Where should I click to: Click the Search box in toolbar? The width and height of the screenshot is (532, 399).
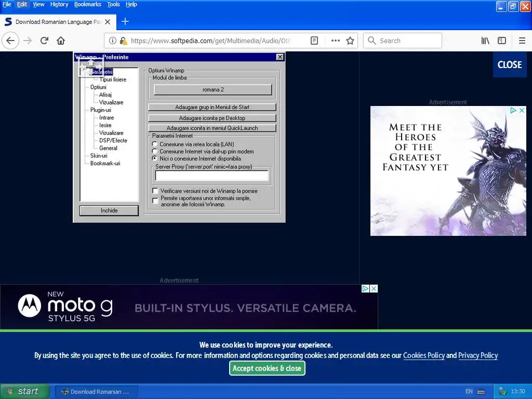[403, 41]
